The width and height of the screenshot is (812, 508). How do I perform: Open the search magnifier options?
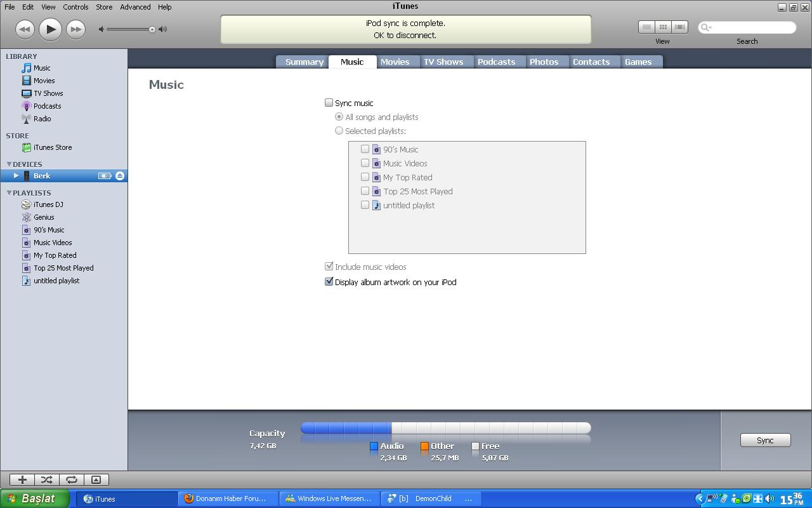click(x=705, y=27)
